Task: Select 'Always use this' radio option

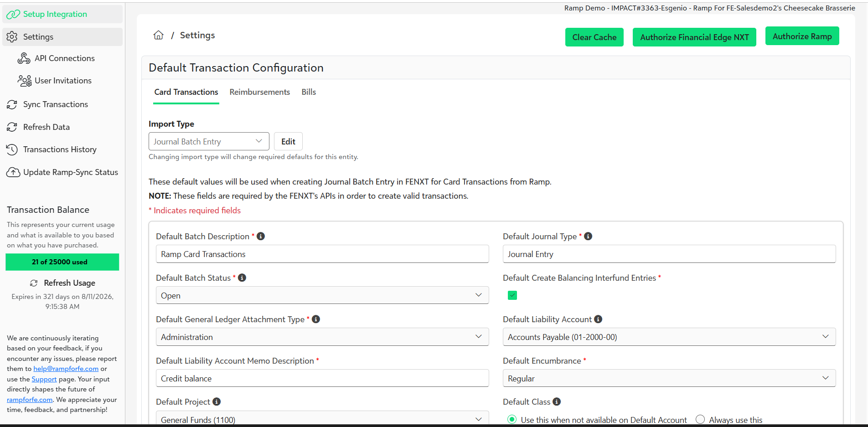Action: [x=700, y=419]
